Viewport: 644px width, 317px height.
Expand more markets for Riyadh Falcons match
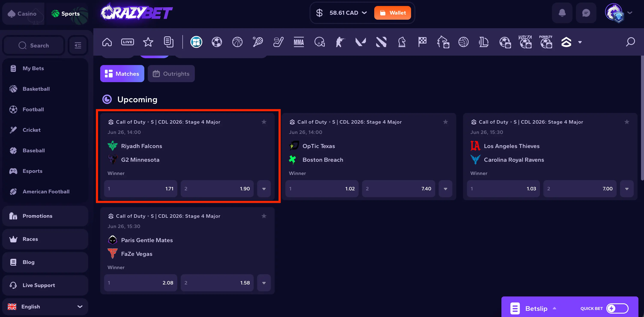pyautogui.click(x=264, y=189)
